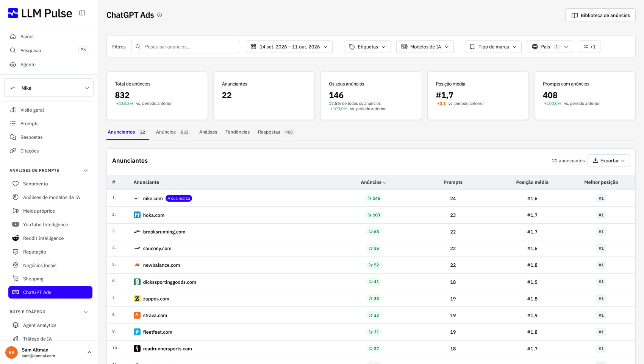
Task: Open the Tipo de marca filter
Action: point(493,47)
